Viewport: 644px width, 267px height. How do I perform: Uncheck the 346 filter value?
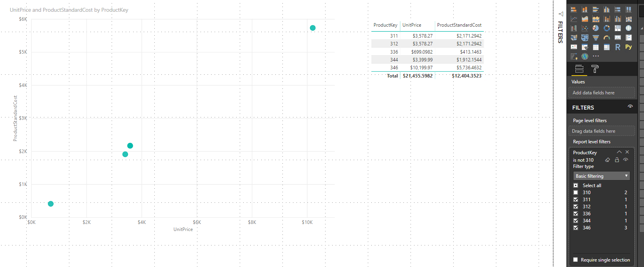pyautogui.click(x=575, y=228)
